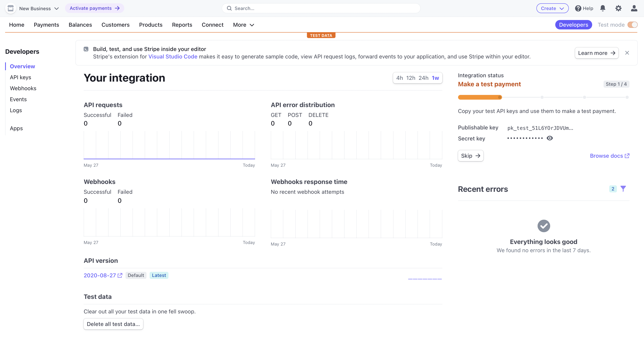The width and height of the screenshot is (644, 344).
Task: Click the terminal icon in banner
Action: pyautogui.click(x=86, y=49)
